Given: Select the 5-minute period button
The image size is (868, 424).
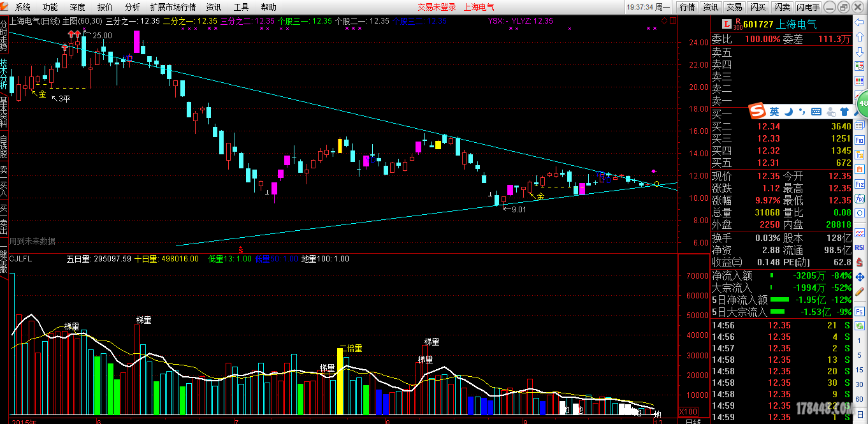Looking at the screenshot, I should 860,355.
